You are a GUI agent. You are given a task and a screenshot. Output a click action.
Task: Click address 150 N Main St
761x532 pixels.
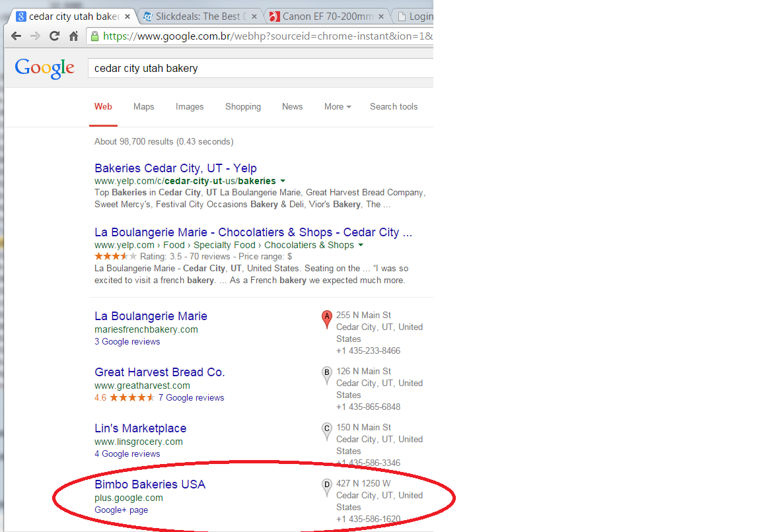pos(363,427)
